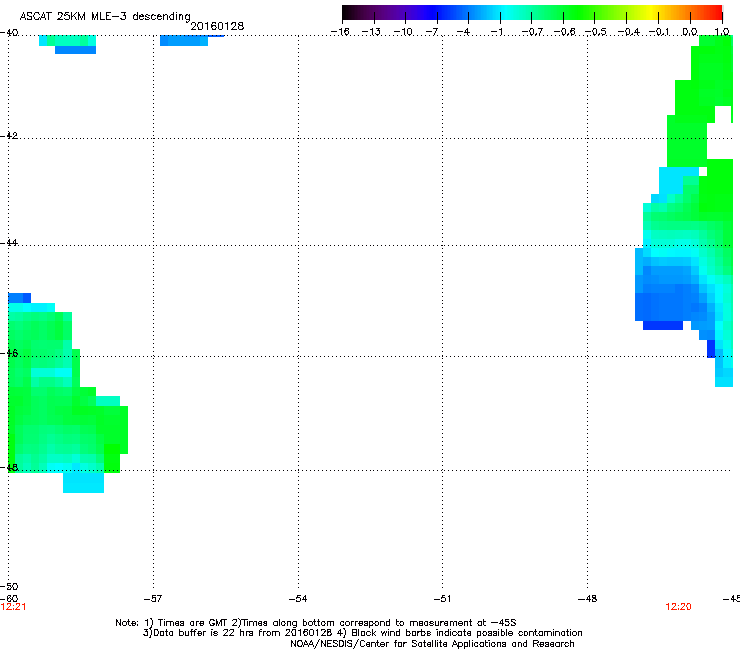Click the longitude axis label "-60"
This screenshot has height=650, width=740.
pyautogui.click(x=9, y=599)
